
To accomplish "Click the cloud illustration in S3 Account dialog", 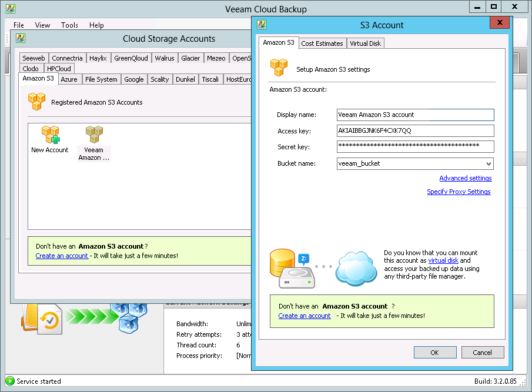I will 356,268.
